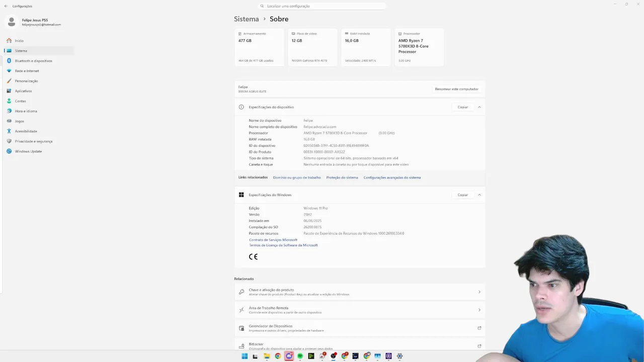This screenshot has height=362, width=644.
Task: Click the Processador AMD Ryzen 7 card
Action: coord(419,47)
